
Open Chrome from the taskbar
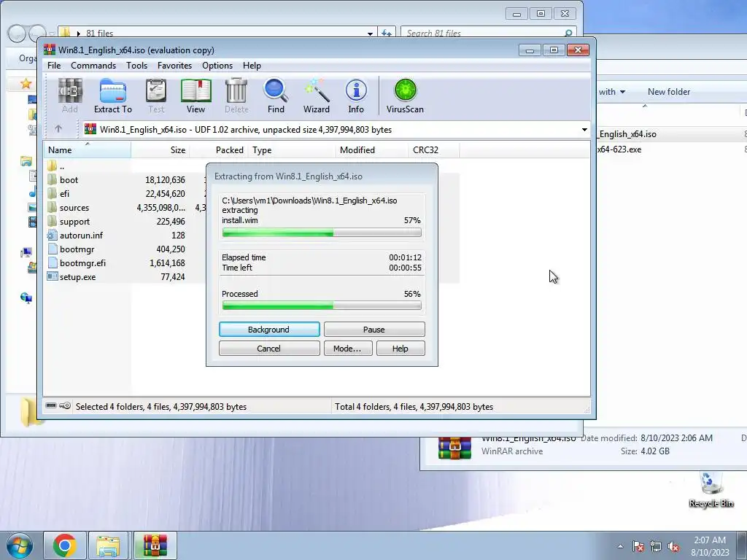pos(65,545)
